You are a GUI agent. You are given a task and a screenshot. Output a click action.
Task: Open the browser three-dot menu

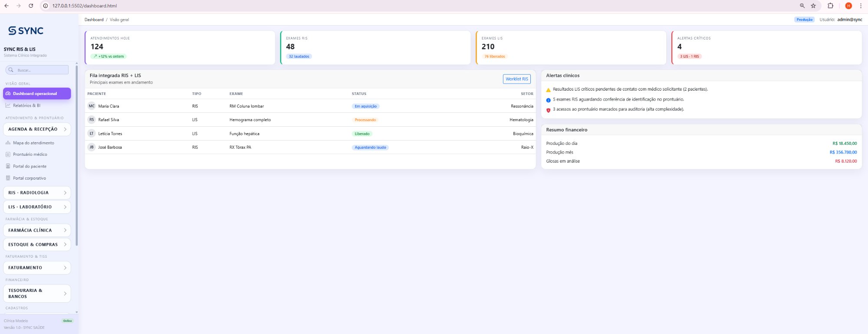[861, 6]
